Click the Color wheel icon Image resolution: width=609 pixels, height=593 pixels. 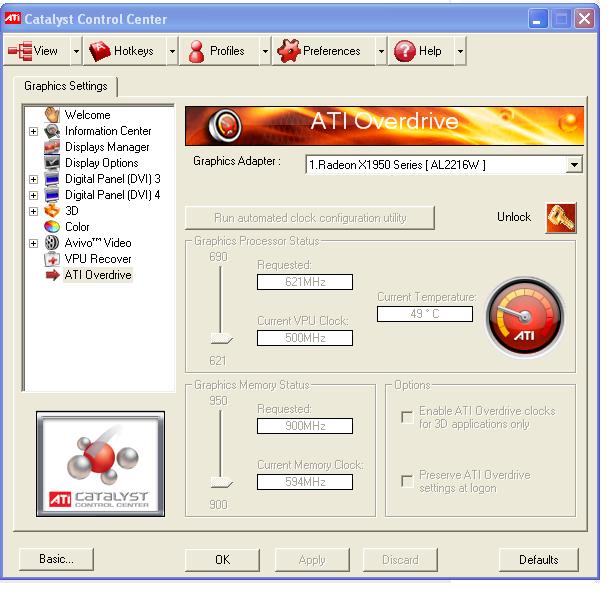click(52, 226)
